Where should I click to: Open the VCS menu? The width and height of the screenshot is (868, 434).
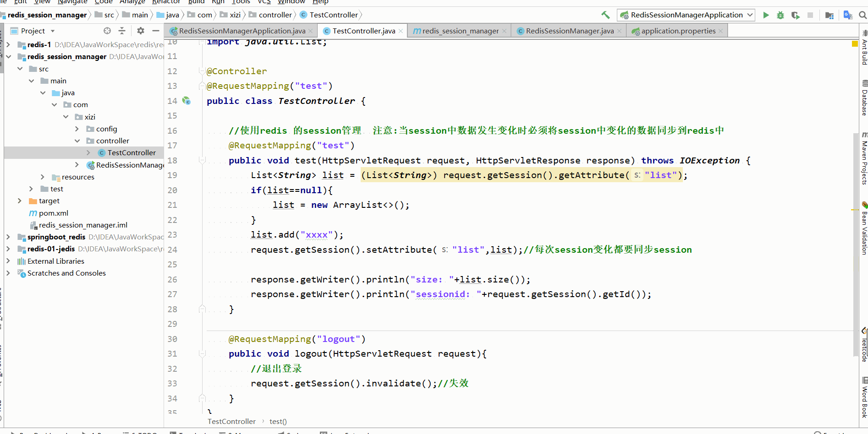point(264,2)
